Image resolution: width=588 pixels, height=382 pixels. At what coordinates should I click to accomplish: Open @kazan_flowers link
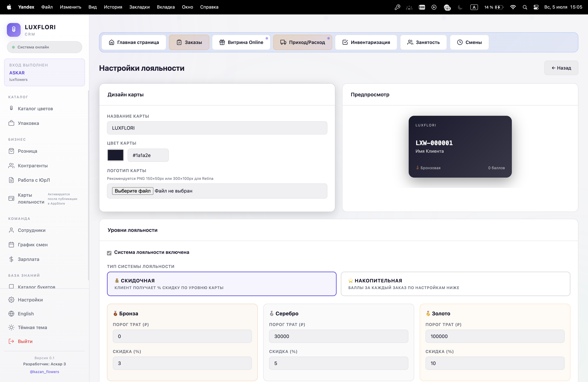pyautogui.click(x=45, y=372)
